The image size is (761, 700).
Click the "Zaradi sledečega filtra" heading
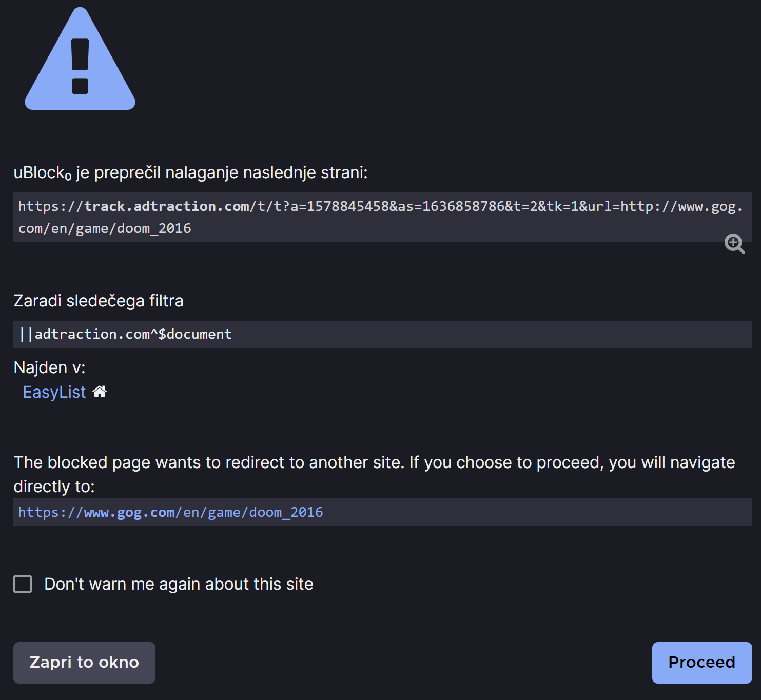pyautogui.click(x=99, y=301)
